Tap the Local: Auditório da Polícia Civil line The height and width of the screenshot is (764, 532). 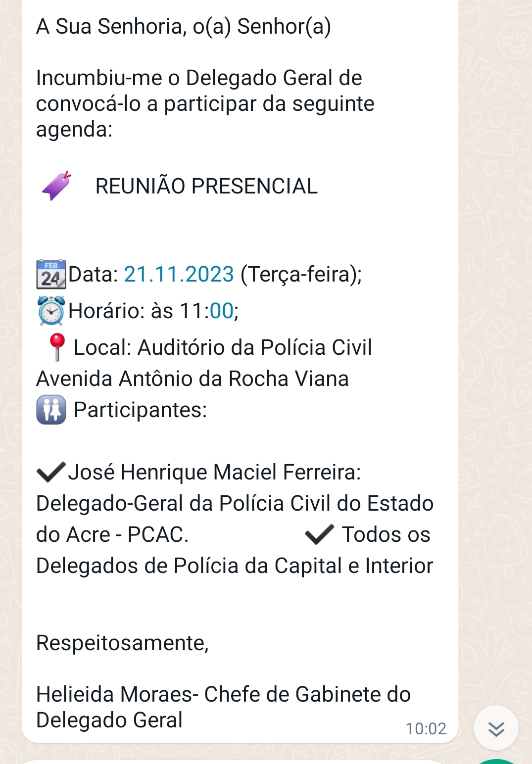tap(223, 347)
